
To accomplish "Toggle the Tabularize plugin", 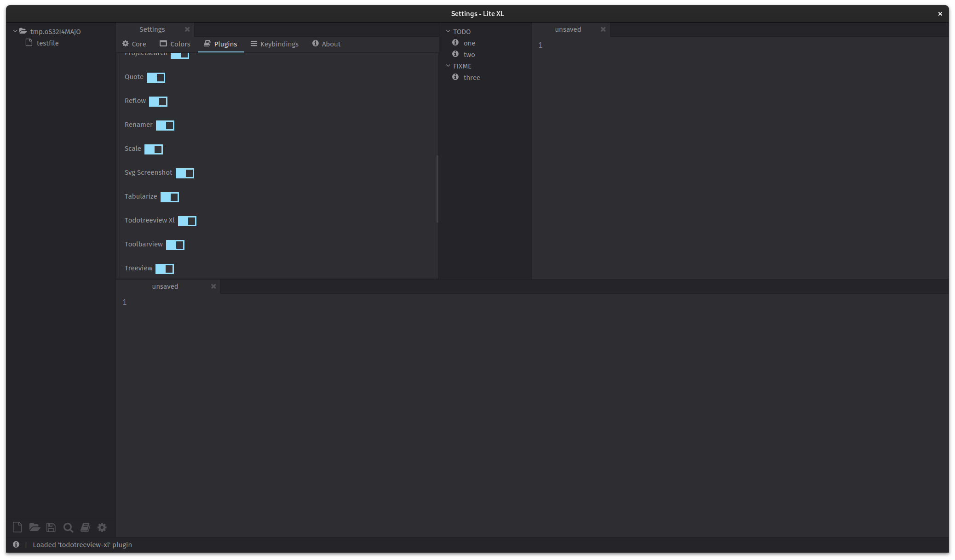I will coord(170,197).
